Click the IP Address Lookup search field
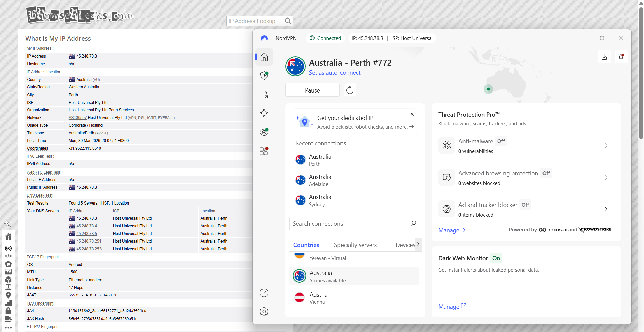 pos(255,21)
